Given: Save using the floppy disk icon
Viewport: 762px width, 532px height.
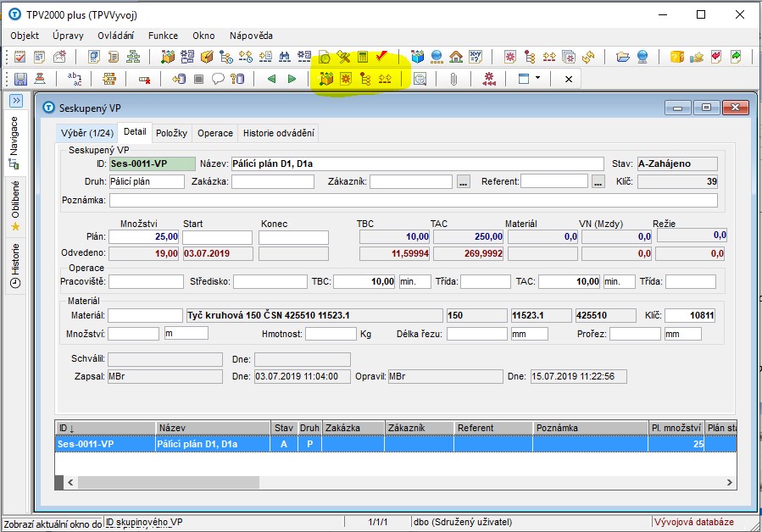Looking at the screenshot, I should 20,79.
